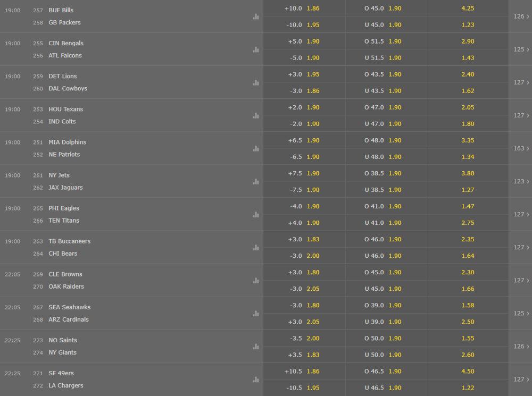Click the NO Saints team name
Screen dimensions: 532x396
pos(62,340)
